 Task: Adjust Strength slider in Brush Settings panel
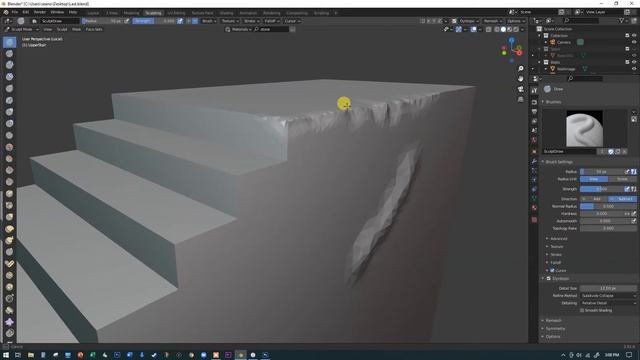[602, 189]
